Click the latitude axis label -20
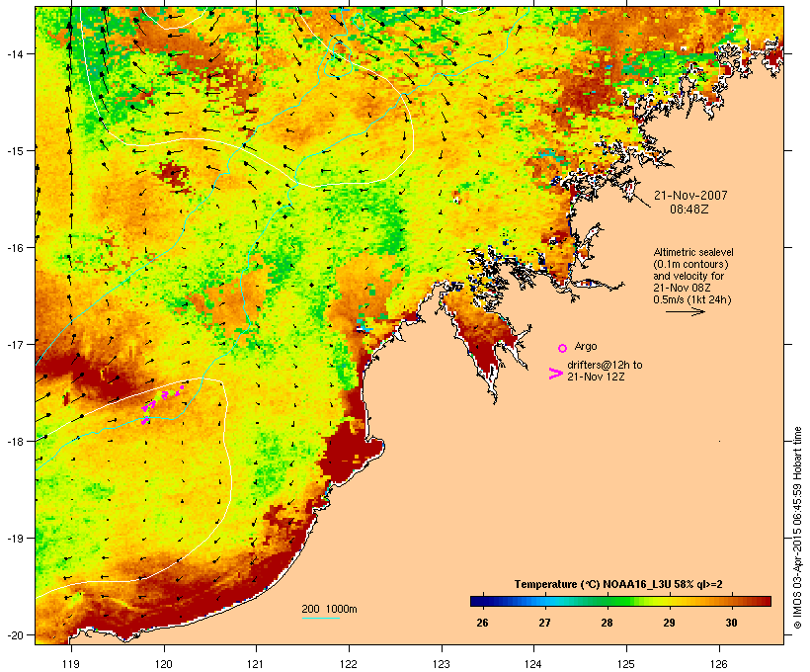 tap(14, 634)
